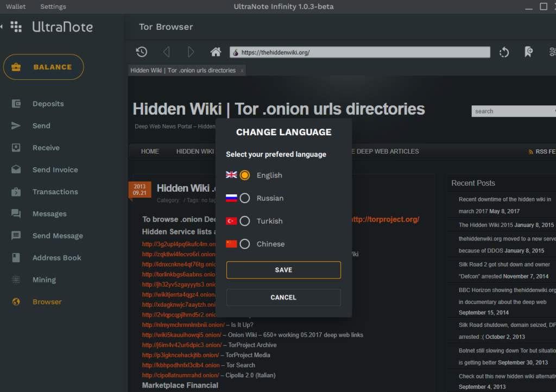This screenshot has width=556, height=392.
Task: Open 'BBC Horizon showing thehiddenwiki.org' post
Action: [x=507, y=296]
